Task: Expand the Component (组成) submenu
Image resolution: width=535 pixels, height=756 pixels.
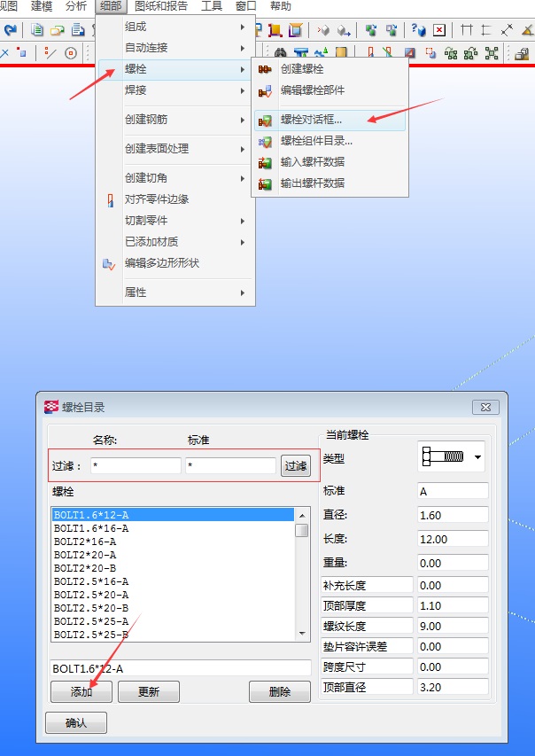Action: pos(176,27)
